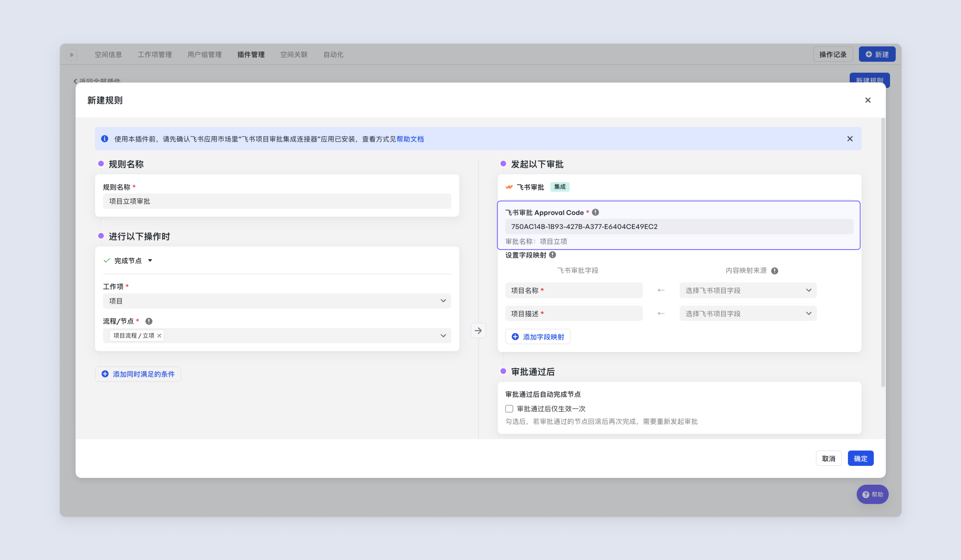Click the info icon next to 流程/节点
This screenshot has width=961, height=560.
149,321
